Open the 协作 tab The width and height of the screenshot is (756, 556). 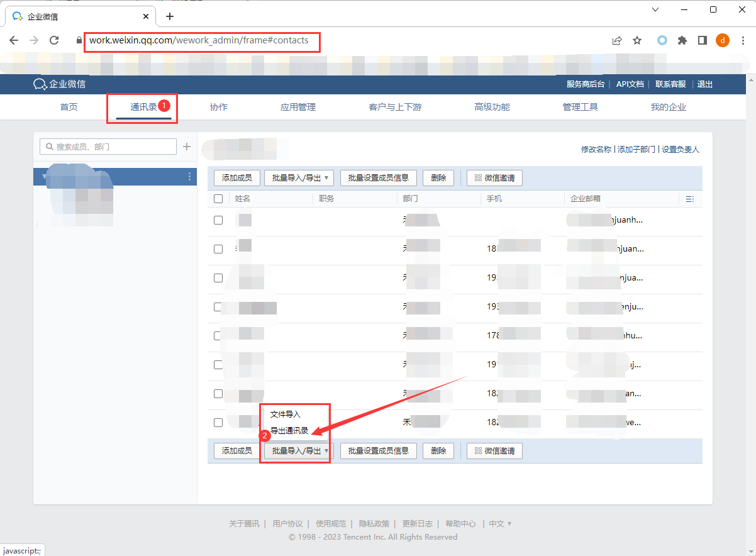tap(219, 107)
